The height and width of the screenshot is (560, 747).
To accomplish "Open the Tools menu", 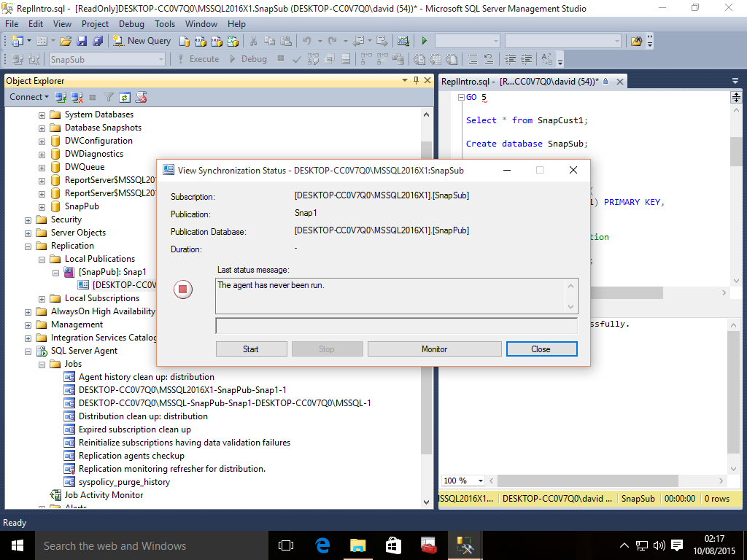I will (x=165, y=24).
